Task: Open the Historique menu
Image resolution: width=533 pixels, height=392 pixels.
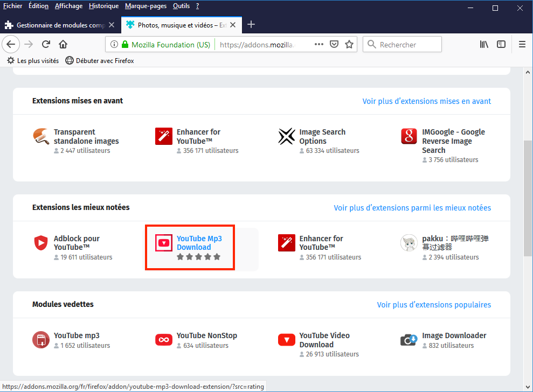Action: pos(103,6)
